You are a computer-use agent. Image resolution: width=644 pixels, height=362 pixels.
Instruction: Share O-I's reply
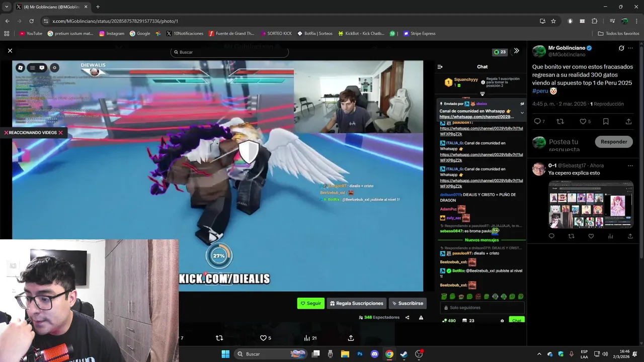pyautogui.click(x=629, y=236)
